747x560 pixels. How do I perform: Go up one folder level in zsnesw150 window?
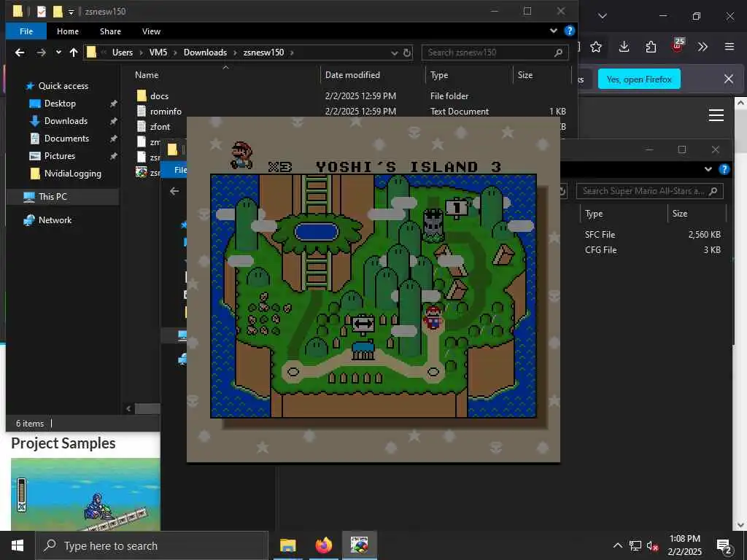pyautogui.click(x=74, y=52)
